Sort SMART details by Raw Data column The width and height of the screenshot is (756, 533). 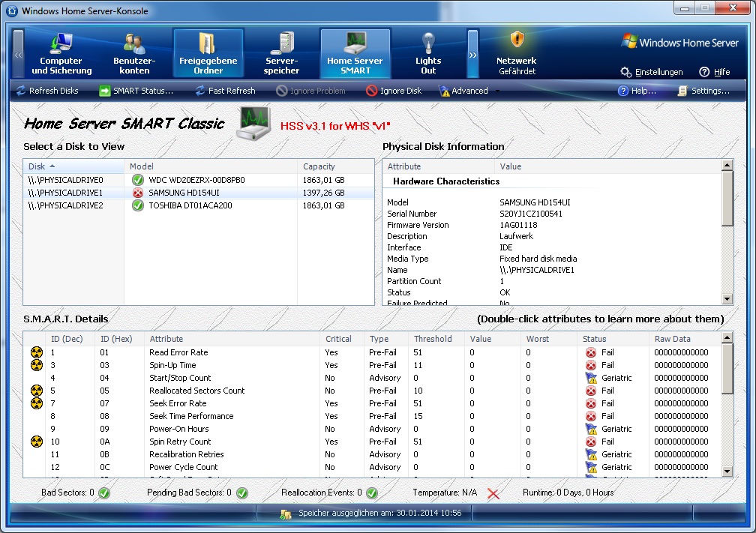(x=685, y=339)
